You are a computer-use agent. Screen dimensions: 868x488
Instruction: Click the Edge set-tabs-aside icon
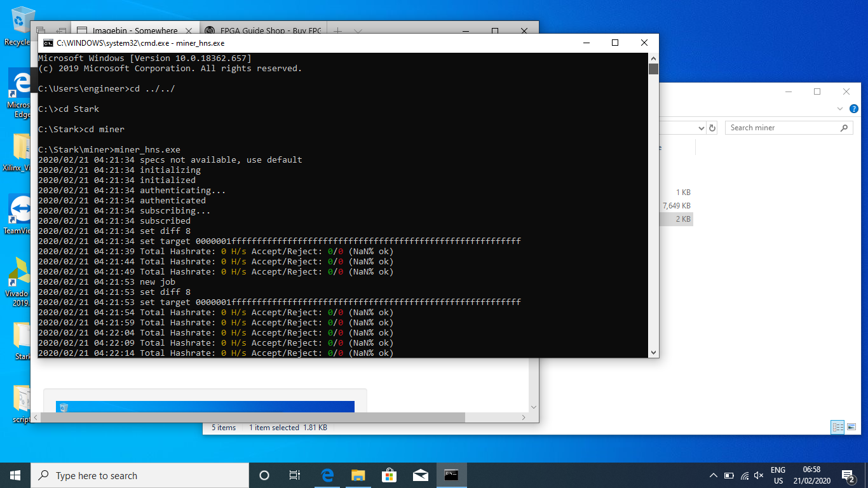tap(61, 30)
